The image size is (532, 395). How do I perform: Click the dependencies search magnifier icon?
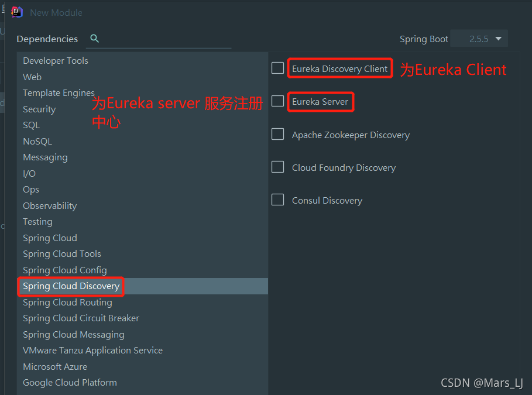tap(95, 39)
